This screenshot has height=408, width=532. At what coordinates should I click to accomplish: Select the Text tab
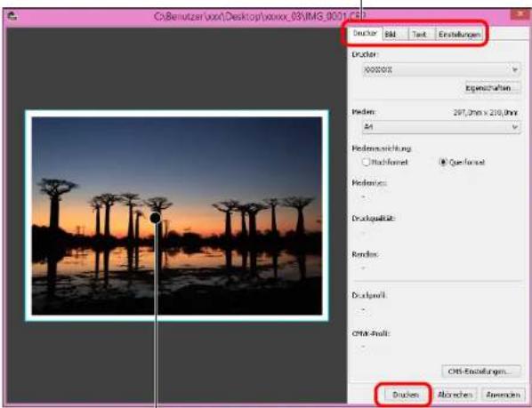[x=422, y=35]
